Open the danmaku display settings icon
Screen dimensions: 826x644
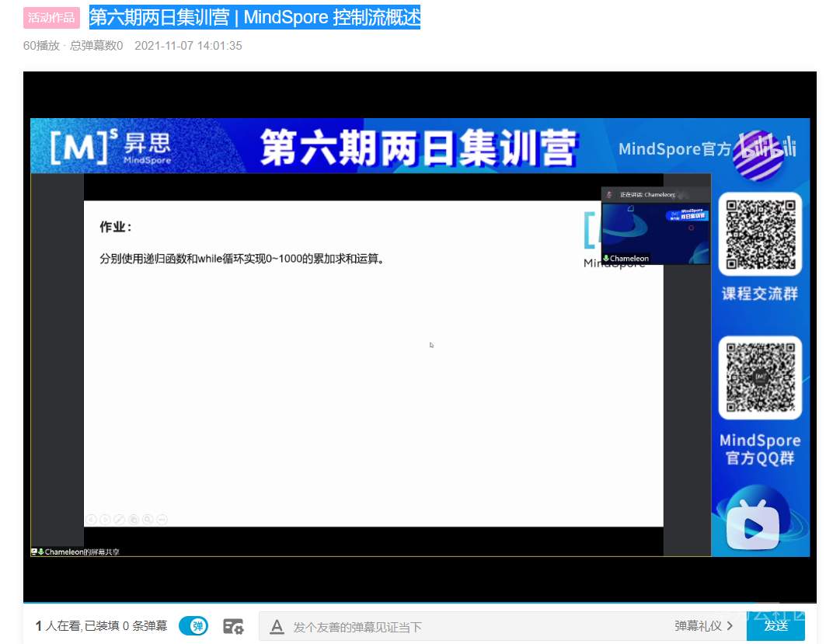pyautogui.click(x=233, y=626)
